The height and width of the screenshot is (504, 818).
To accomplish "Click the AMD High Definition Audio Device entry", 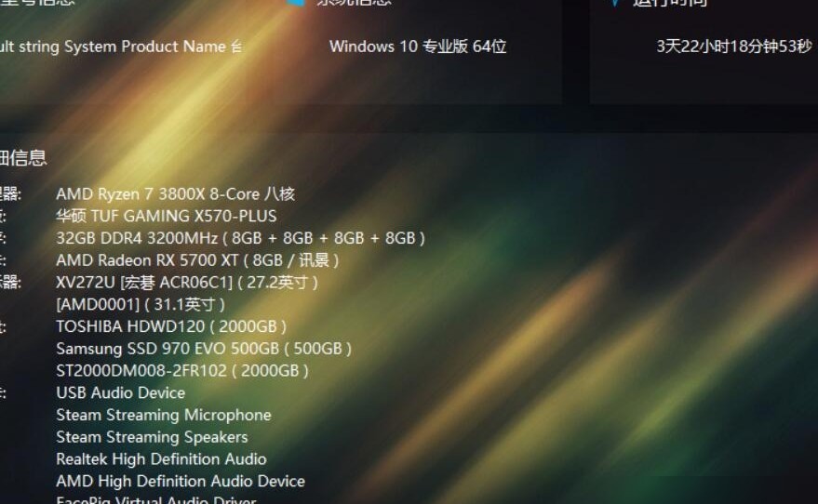I will tap(181, 481).
